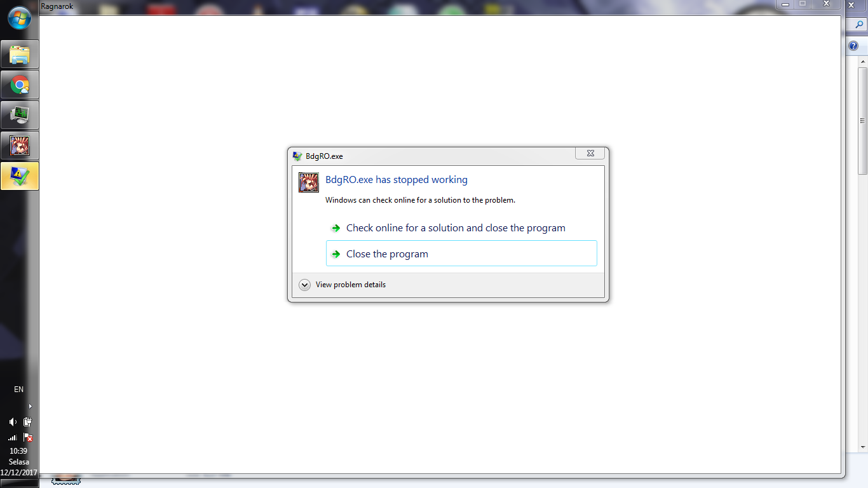Click the 'Windows can check online' message text
The width and height of the screenshot is (868, 488).
420,200
